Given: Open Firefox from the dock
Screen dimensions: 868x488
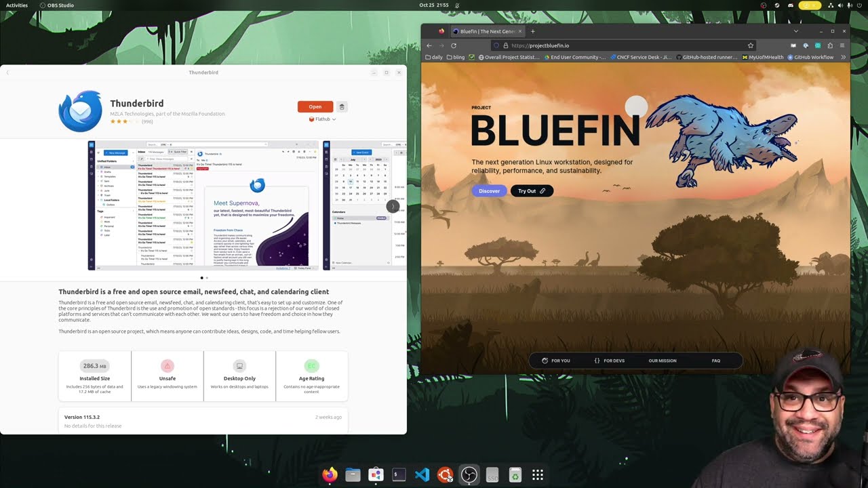Looking at the screenshot, I should (x=330, y=475).
